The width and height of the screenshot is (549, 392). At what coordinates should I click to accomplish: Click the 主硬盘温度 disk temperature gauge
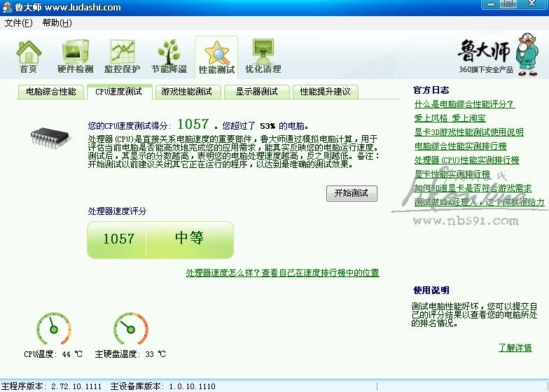pyautogui.click(x=130, y=330)
